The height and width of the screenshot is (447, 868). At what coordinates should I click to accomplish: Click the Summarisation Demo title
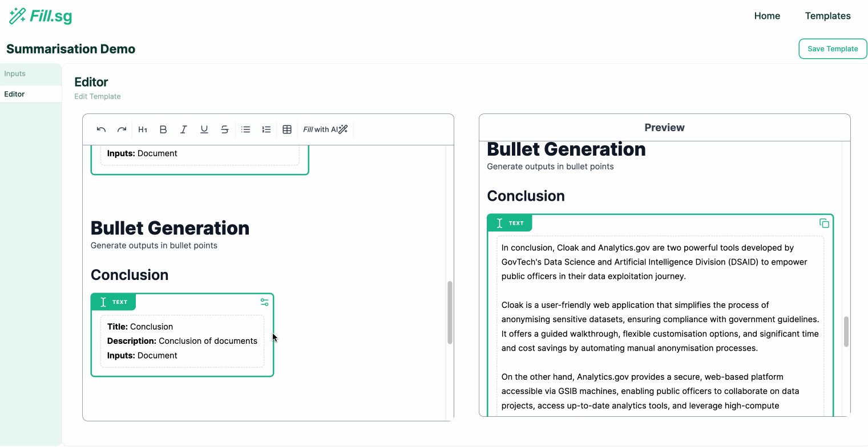pos(71,49)
